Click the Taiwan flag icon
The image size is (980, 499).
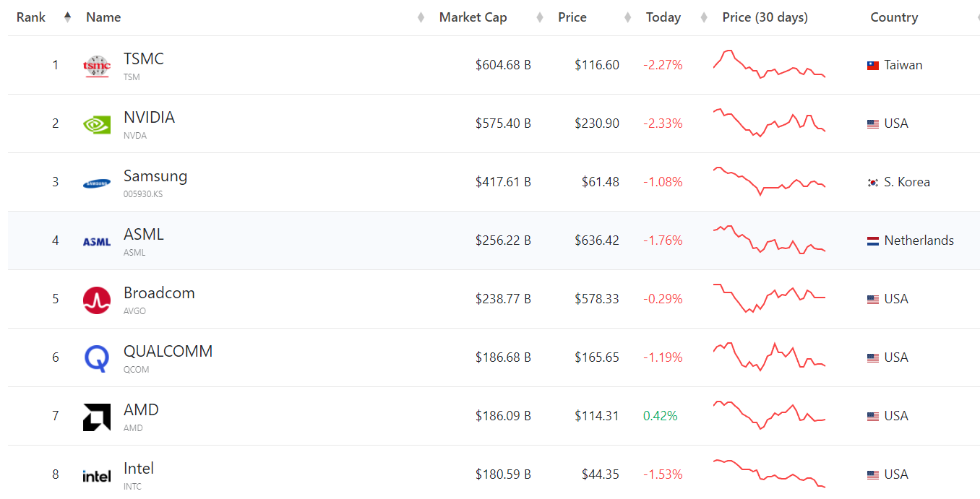873,65
